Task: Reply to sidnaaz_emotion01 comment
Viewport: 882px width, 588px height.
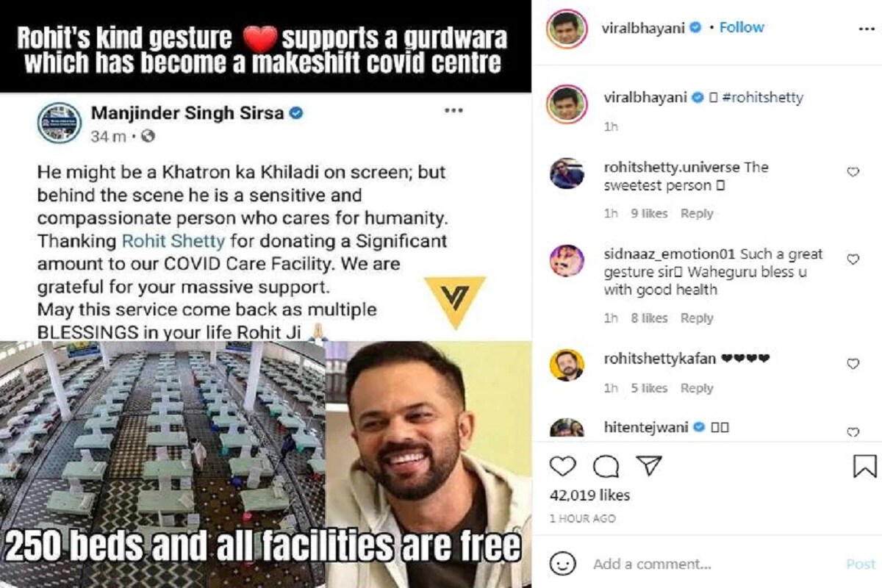Action: coord(697,318)
